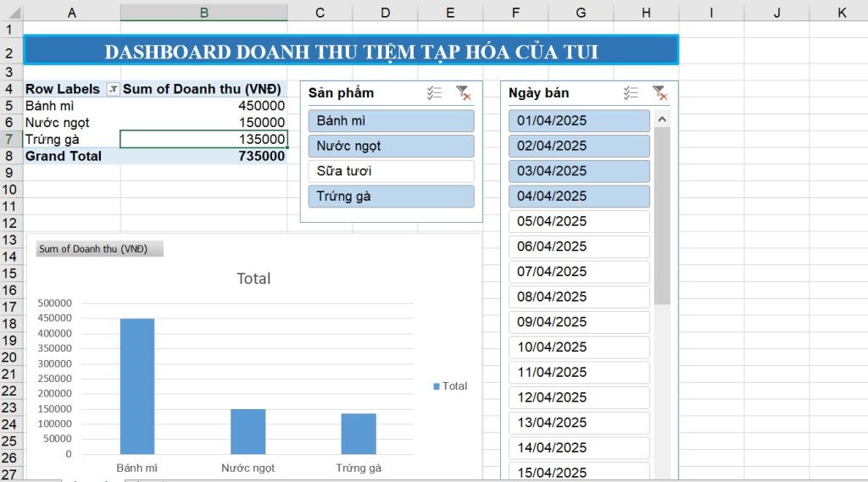Screen dimensions: 868x482
Task: Click Sum of Doanh thu chart field button
Action: (x=98, y=249)
